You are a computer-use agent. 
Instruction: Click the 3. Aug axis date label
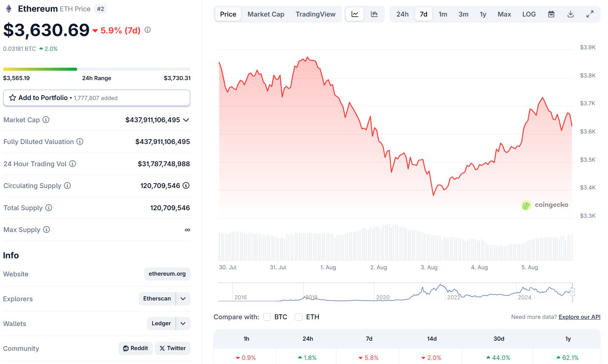[x=429, y=267]
